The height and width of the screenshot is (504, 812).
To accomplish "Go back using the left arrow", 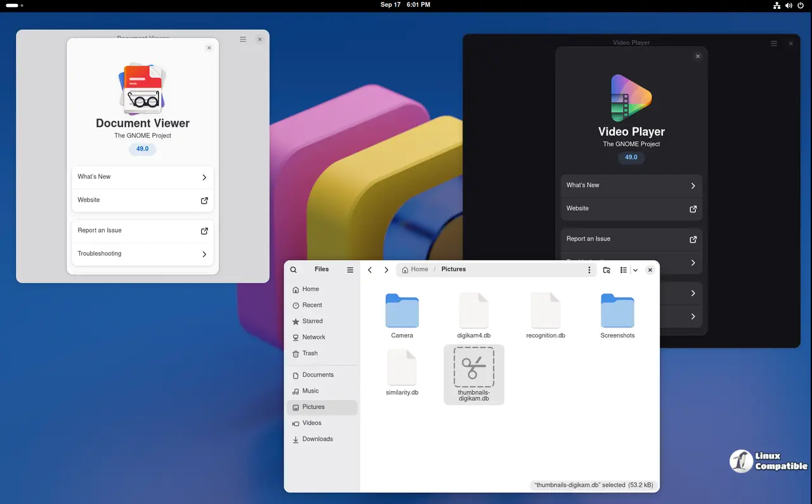I will coord(370,270).
